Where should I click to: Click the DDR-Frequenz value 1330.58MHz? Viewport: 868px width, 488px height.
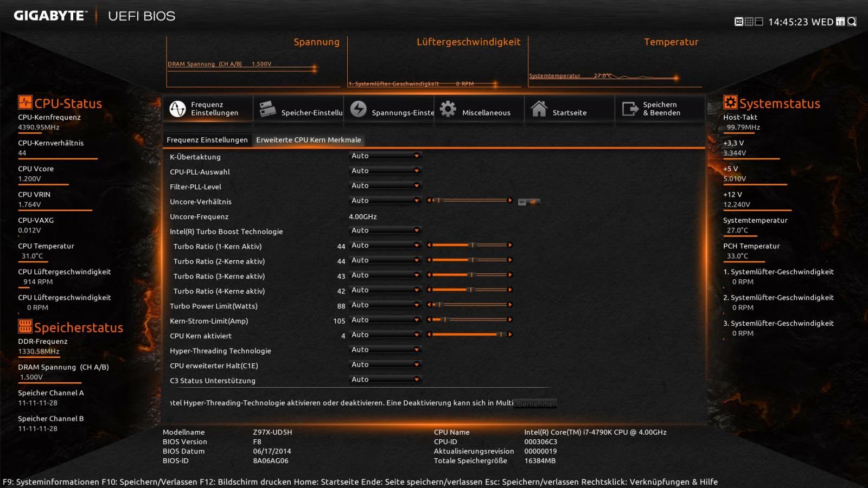(x=39, y=351)
